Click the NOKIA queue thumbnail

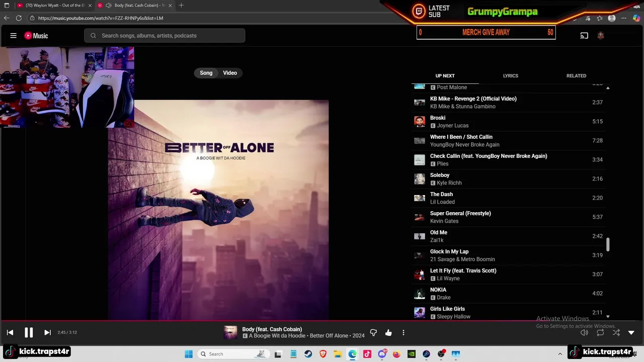(x=420, y=293)
